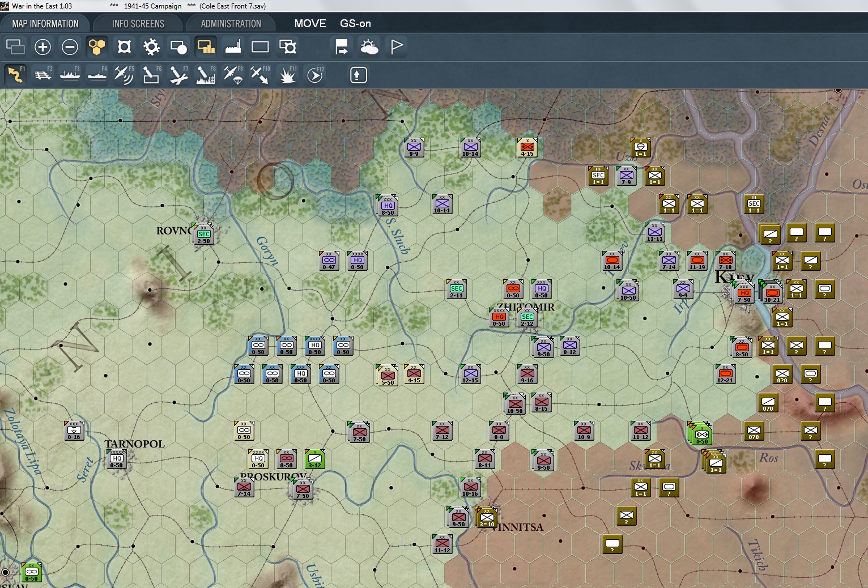Viewport: 868px width, 588px height.
Task: Click the MOVE mode label
Action: 310,24
